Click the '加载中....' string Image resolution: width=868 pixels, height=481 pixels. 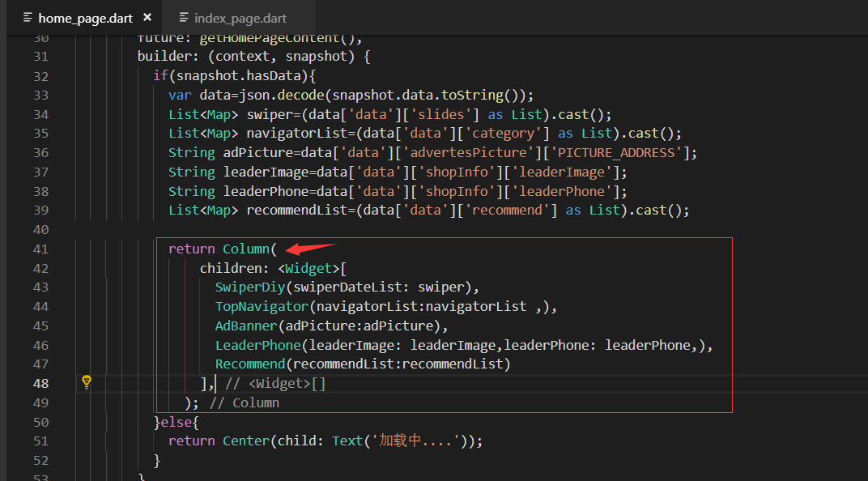tap(418, 441)
